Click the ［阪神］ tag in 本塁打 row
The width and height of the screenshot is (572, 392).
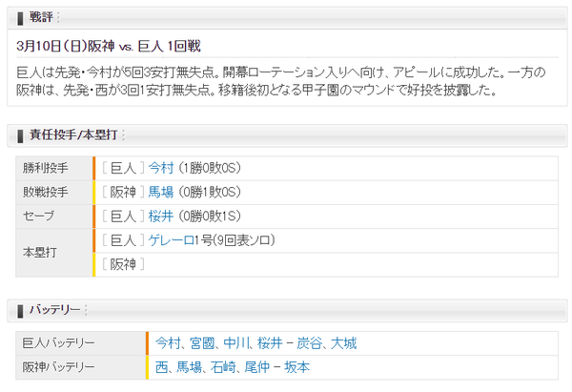pos(123,264)
